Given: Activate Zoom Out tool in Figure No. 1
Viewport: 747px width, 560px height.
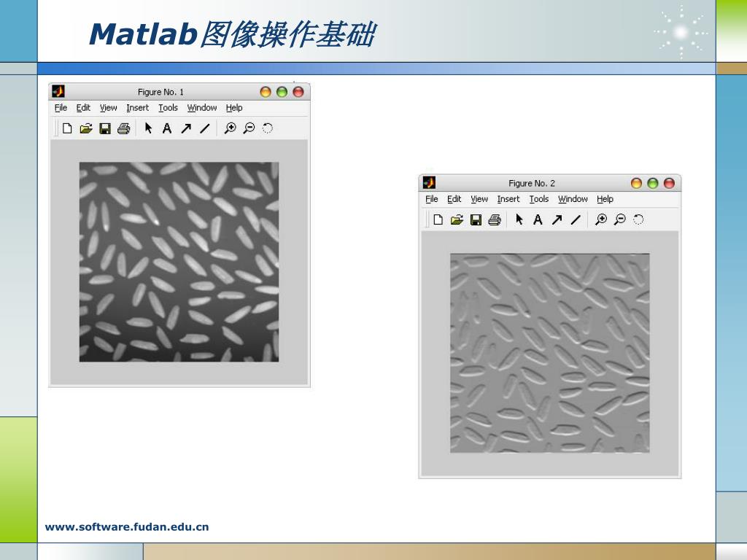Looking at the screenshot, I should pos(249,128).
